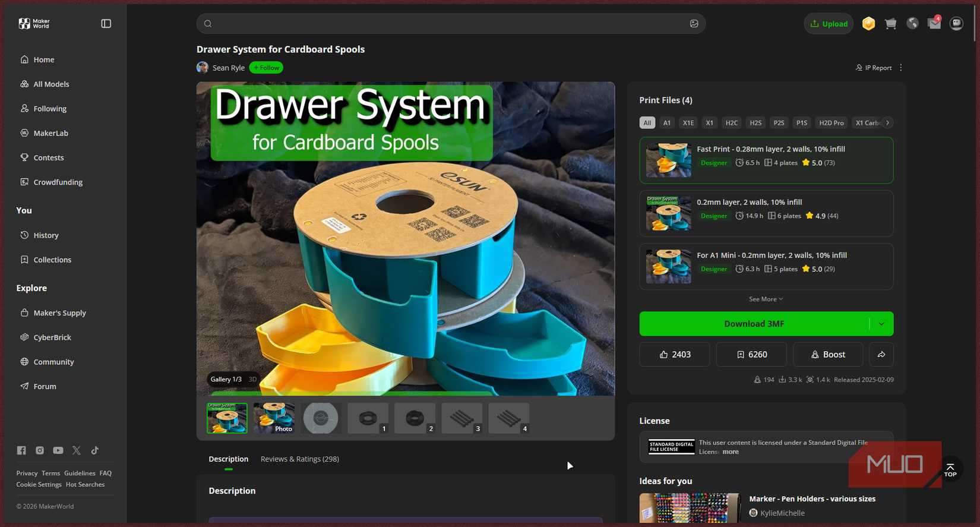Click the search input field

[x=451, y=24]
